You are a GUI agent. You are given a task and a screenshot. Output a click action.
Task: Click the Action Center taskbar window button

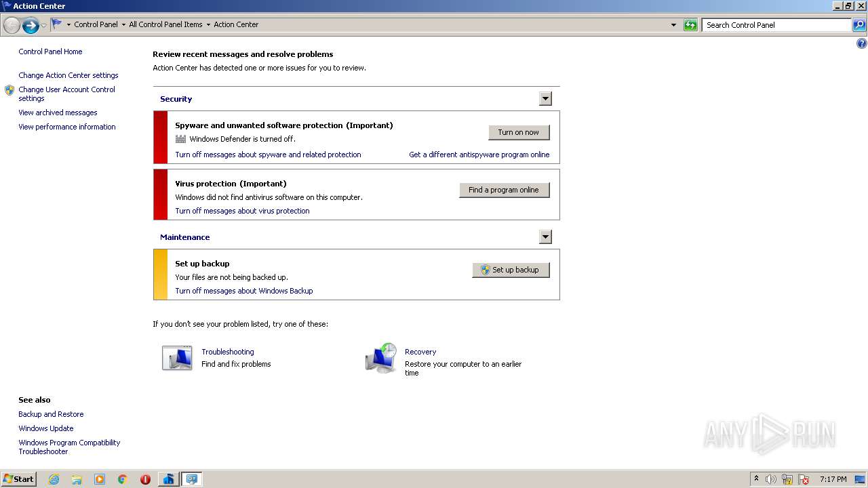[192, 479]
